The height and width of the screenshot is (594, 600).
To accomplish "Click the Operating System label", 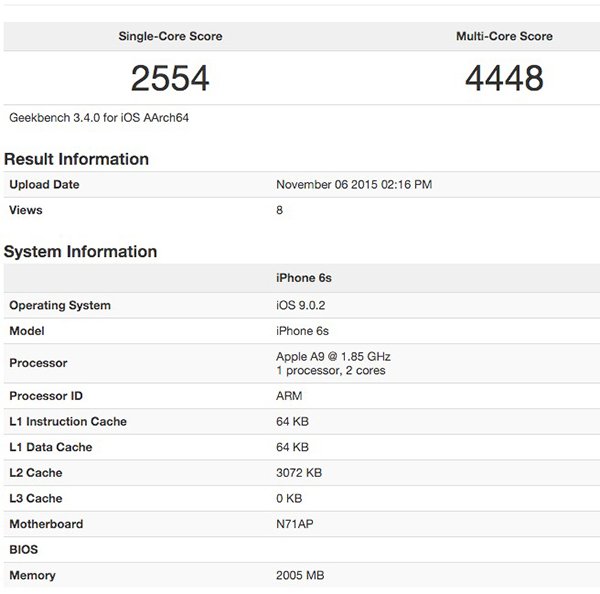I will coord(60,305).
